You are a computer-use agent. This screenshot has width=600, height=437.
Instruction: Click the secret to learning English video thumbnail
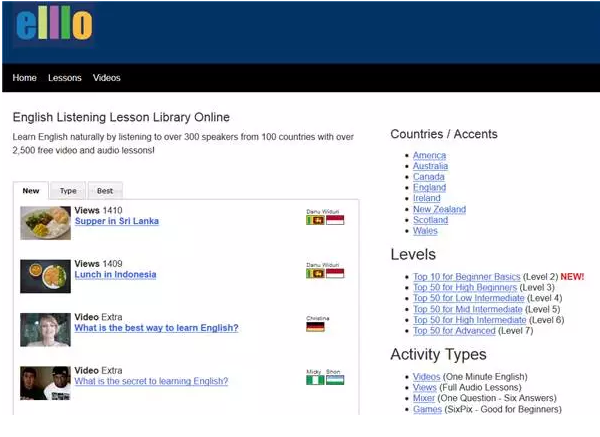pos(45,382)
